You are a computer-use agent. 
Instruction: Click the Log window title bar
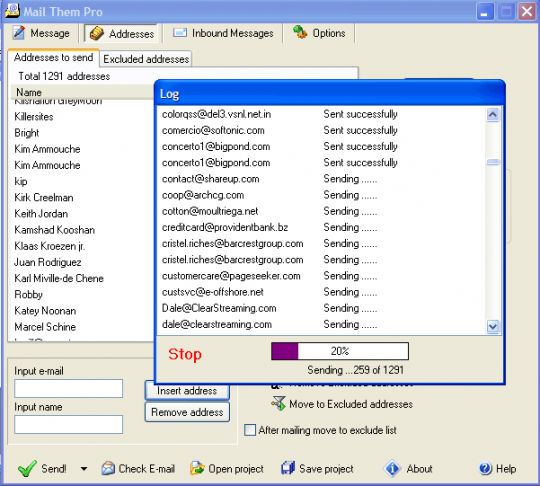tap(330, 93)
